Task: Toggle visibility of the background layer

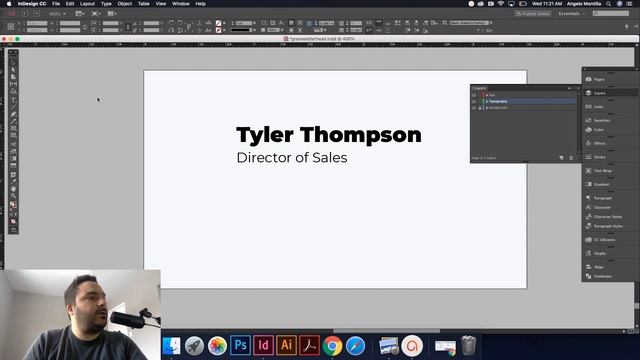Action: (474, 108)
